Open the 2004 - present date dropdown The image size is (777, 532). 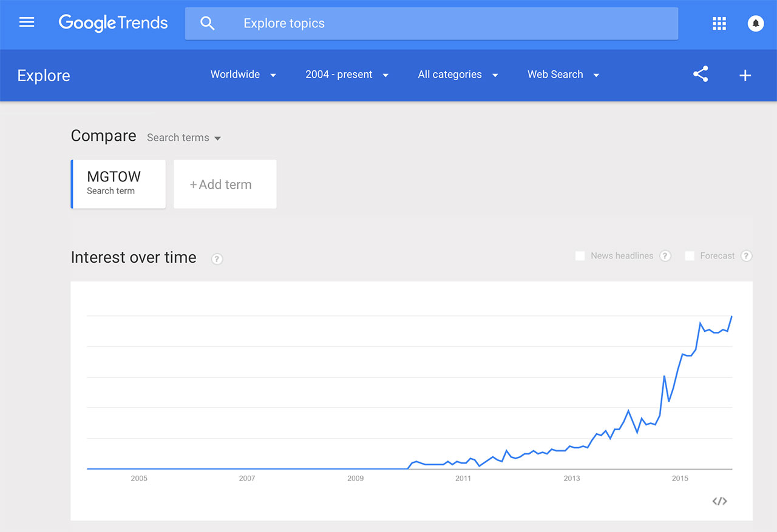click(x=347, y=75)
